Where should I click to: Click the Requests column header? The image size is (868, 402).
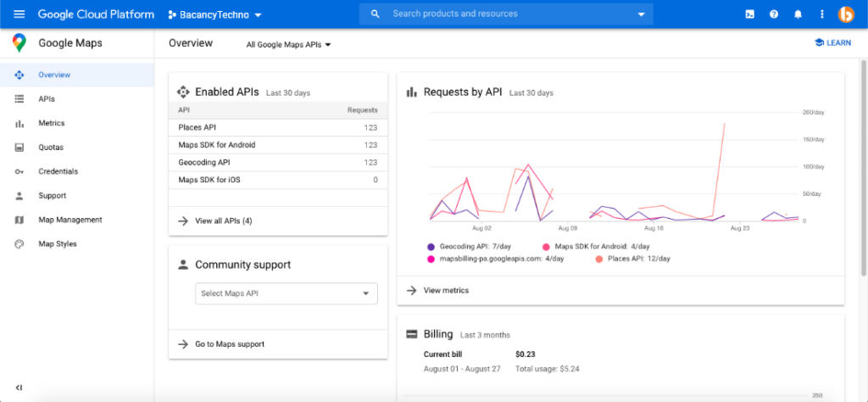click(363, 110)
